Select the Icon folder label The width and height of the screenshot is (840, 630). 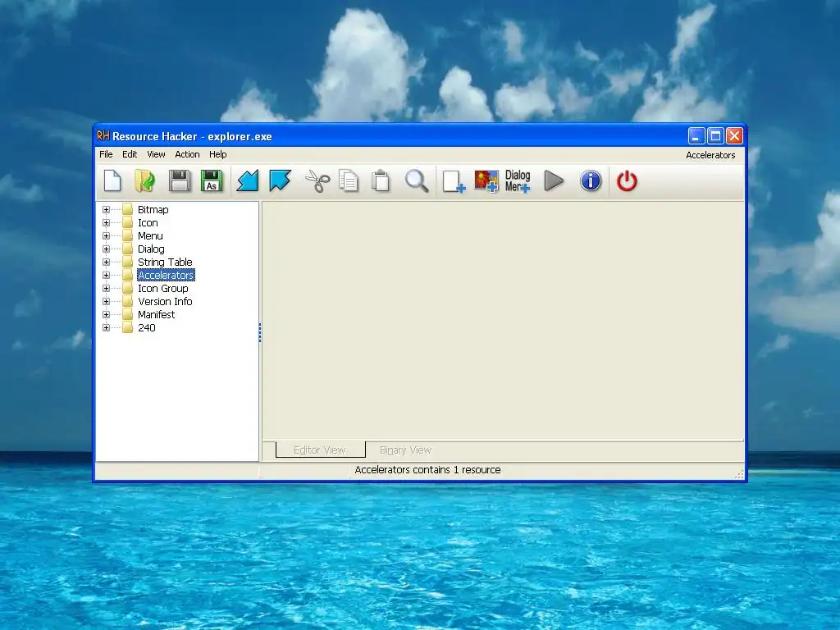[x=148, y=223]
